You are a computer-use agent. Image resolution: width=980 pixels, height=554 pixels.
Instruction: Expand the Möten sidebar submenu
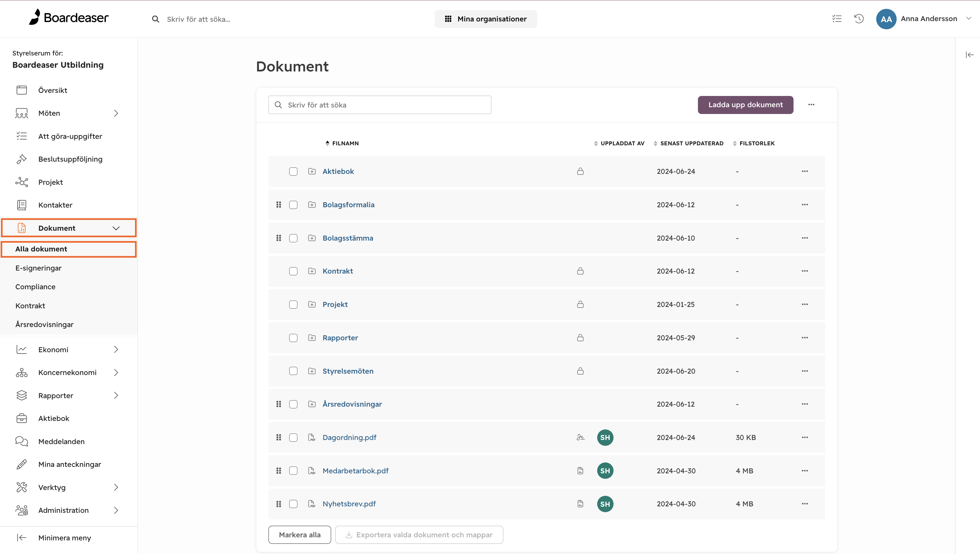[116, 113]
